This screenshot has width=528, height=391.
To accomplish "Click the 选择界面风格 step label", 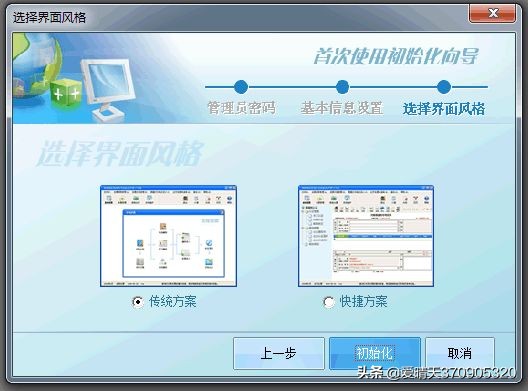I will (x=444, y=108).
